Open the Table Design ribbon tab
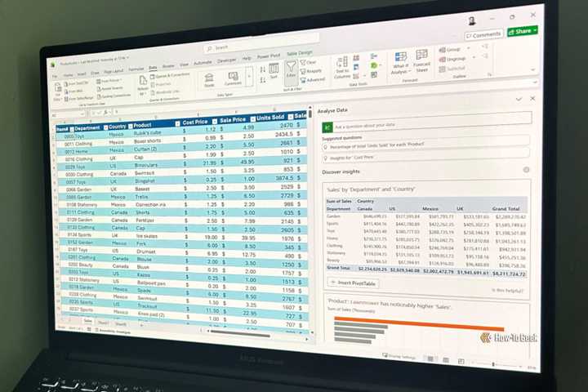 299,54
